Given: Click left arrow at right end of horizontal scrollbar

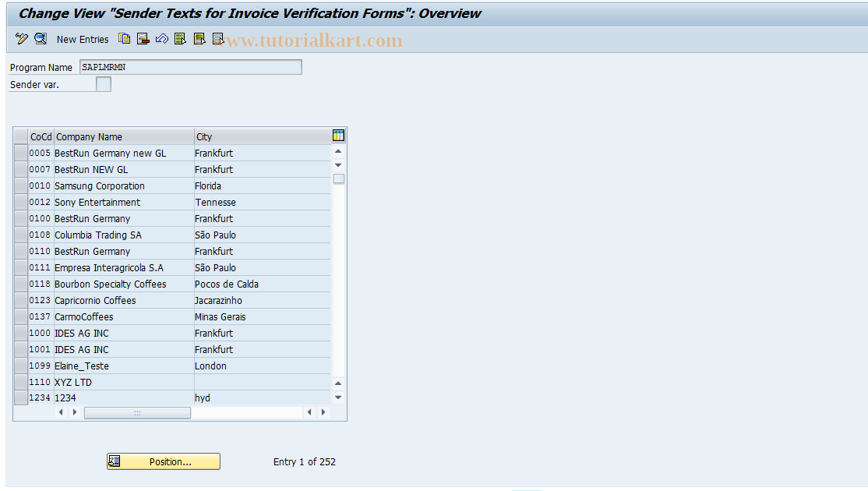Looking at the screenshot, I should [x=309, y=412].
